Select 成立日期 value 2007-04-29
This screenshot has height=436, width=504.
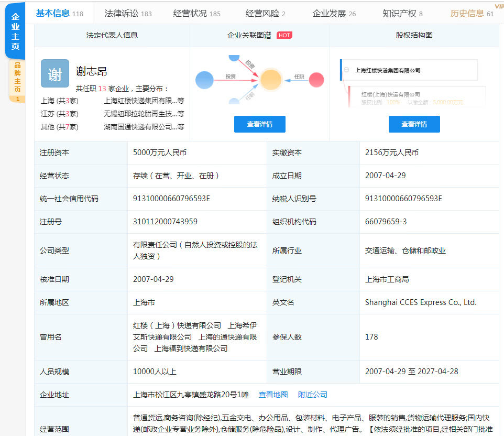point(386,176)
